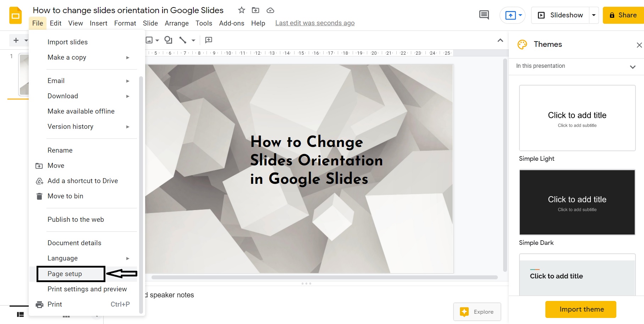Click the Google Slides home logo
Image resolution: width=644 pixels, height=324 pixels.
click(x=15, y=15)
